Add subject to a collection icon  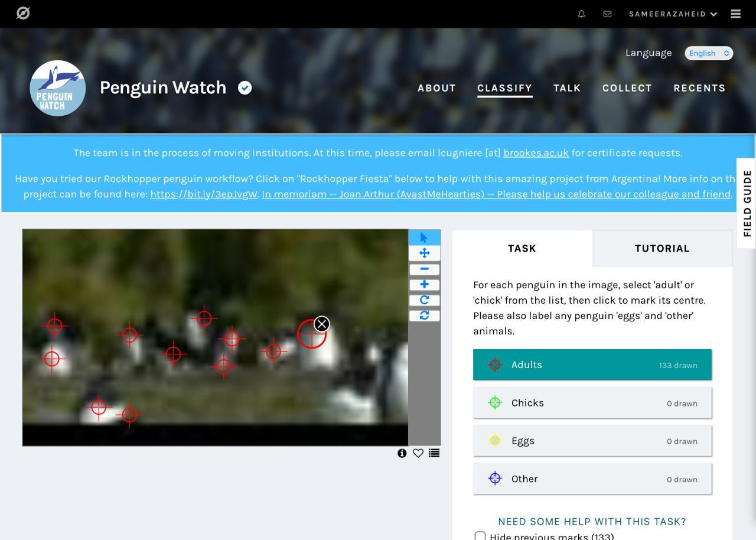click(x=434, y=453)
